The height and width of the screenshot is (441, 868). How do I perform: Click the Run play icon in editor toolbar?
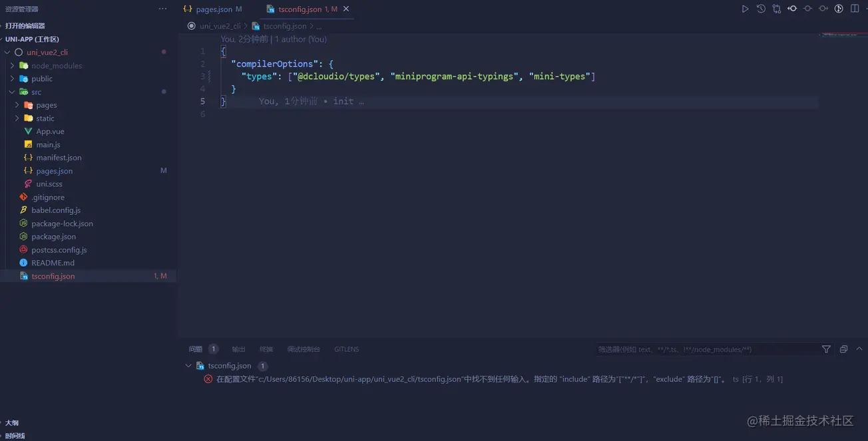(x=745, y=9)
